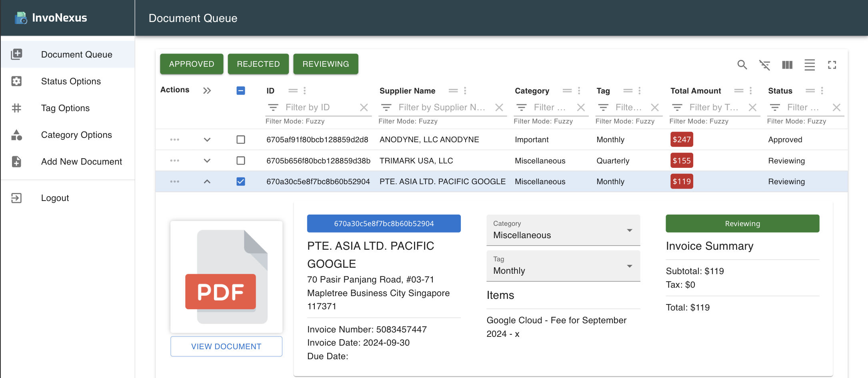Open the Category Miscellaneous dropdown
Screen dimensions: 868x378
pyautogui.click(x=563, y=230)
